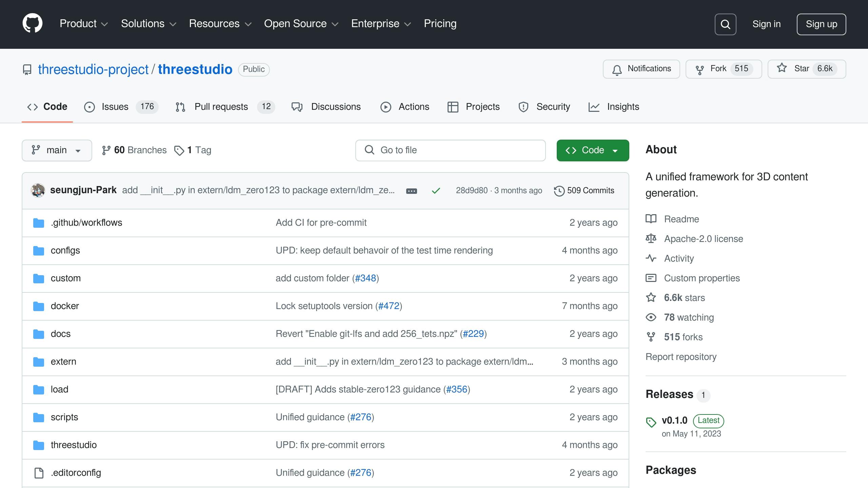Click the Readme book icon

[x=651, y=219]
